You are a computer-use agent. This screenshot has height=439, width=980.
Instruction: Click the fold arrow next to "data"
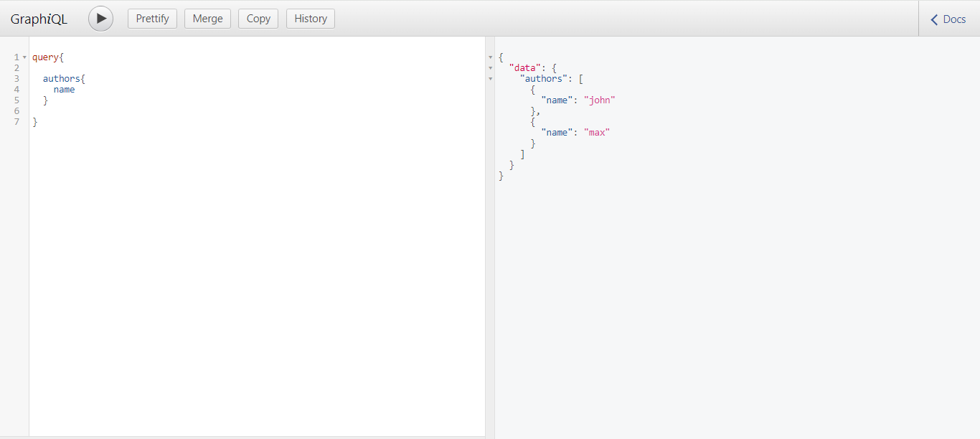pyautogui.click(x=490, y=68)
